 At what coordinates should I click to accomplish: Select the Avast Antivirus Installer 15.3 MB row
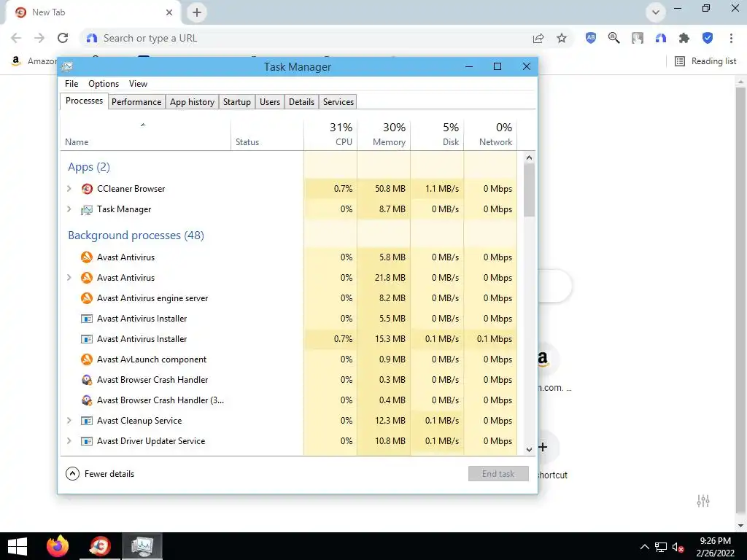click(289, 339)
